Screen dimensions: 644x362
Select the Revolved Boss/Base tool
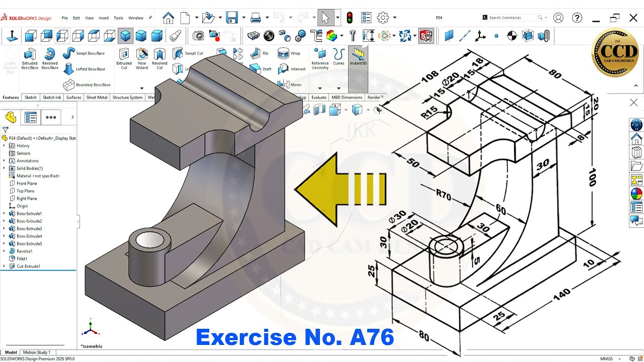point(50,58)
